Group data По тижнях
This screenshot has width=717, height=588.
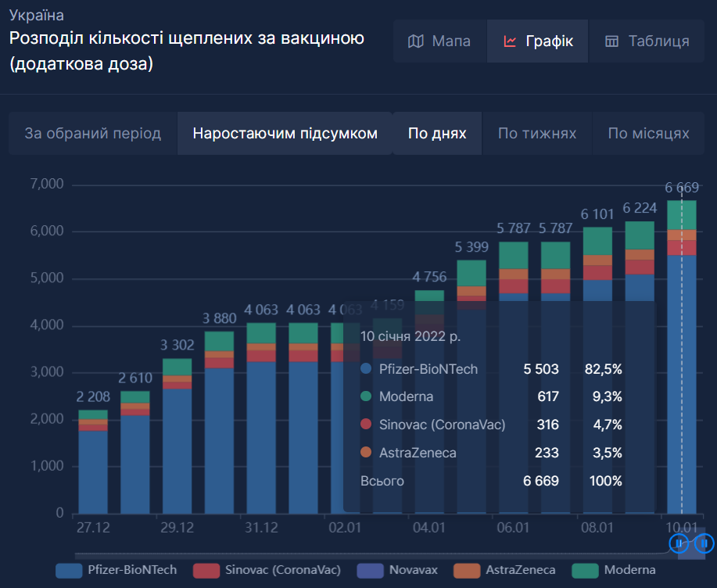[x=537, y=134]
